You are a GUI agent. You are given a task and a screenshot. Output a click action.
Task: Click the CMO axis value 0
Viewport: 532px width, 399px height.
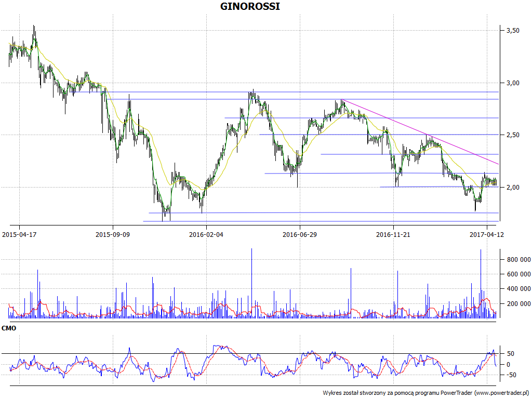508,364
